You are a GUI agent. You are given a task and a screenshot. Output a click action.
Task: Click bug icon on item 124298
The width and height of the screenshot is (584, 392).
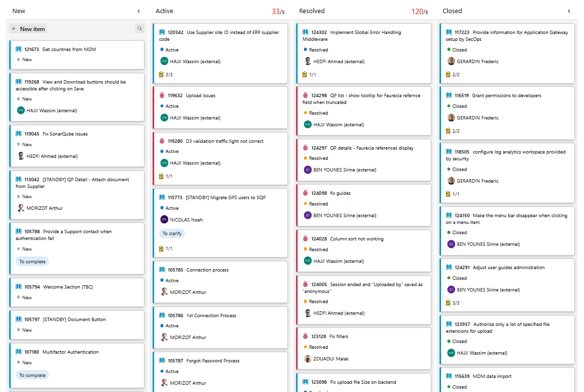coord(305,96)
